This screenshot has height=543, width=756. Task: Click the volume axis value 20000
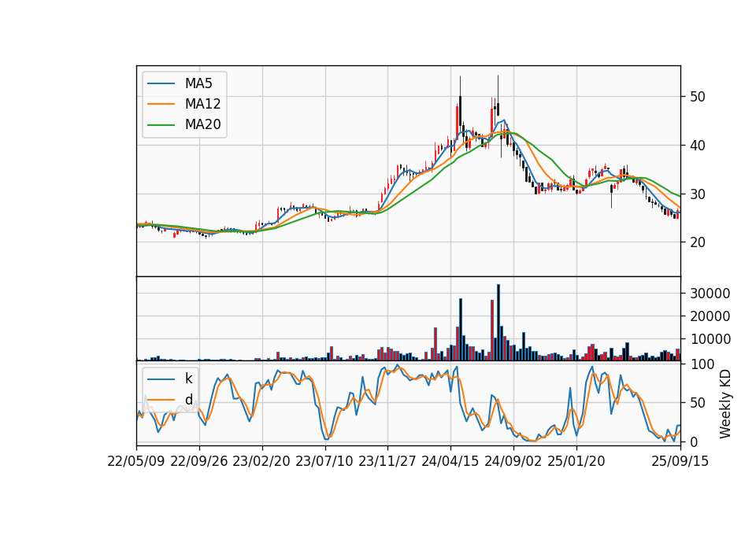[x=710, y=316]
